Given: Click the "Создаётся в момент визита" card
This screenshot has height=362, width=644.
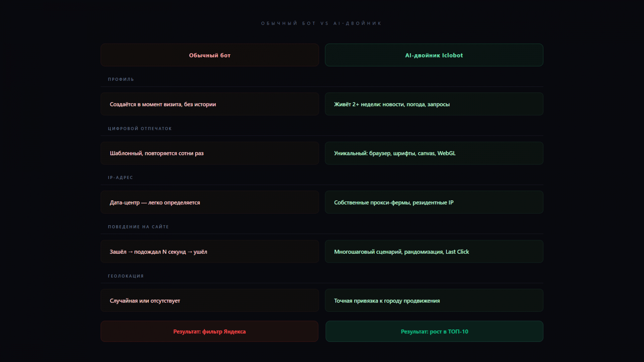Looking at the screenshot, I should pyautogui.click(x=210, y=104).
